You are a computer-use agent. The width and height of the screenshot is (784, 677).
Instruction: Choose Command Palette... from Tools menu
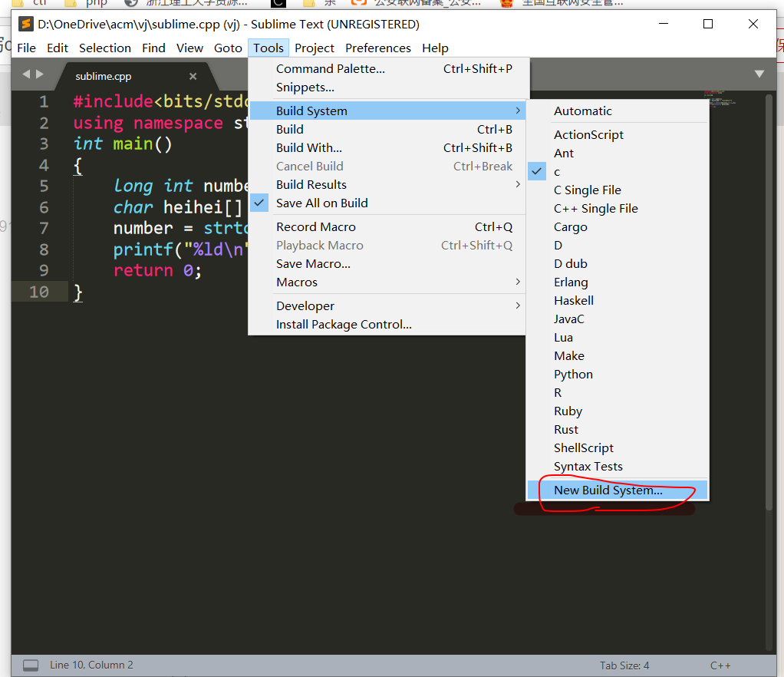click(x=387, y=68)
